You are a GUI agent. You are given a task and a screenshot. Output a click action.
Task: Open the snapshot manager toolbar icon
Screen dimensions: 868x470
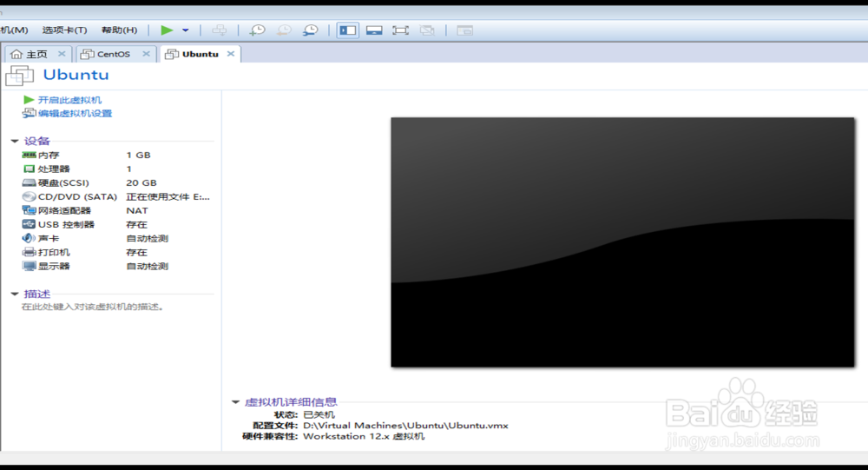(x=311, y=30)
